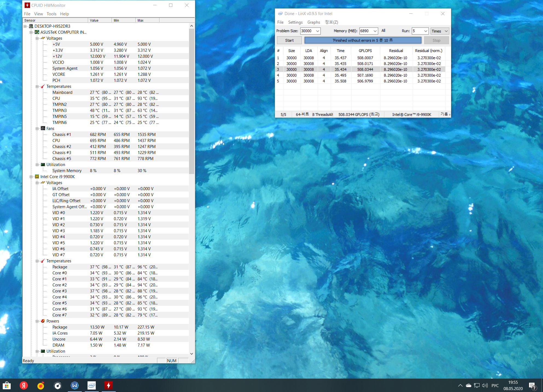This screenshot has height=392, width=543.
Task: Click the finished-without-errors progress bar
Action: pyautogui.click(x=363, y=40)
